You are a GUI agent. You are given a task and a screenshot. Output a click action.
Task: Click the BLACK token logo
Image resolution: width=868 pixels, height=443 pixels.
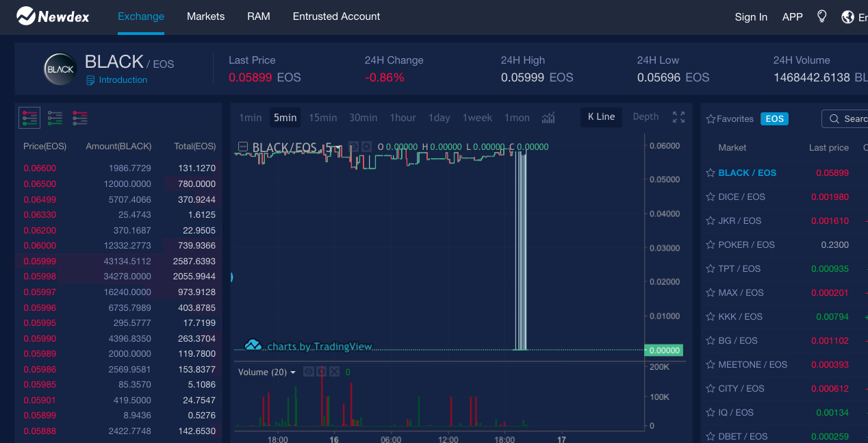coord(60,69)
